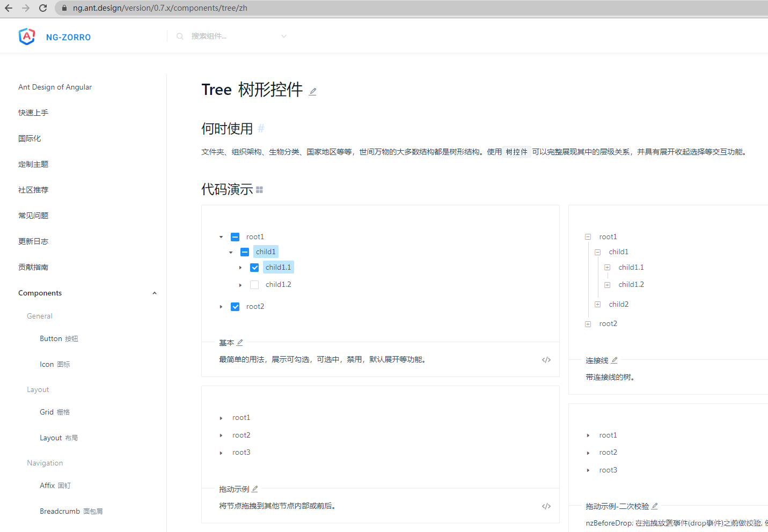Viewport: 768px width, 532px height.
Task: Check the child1.2 checkbox
Action: [254, 284]
